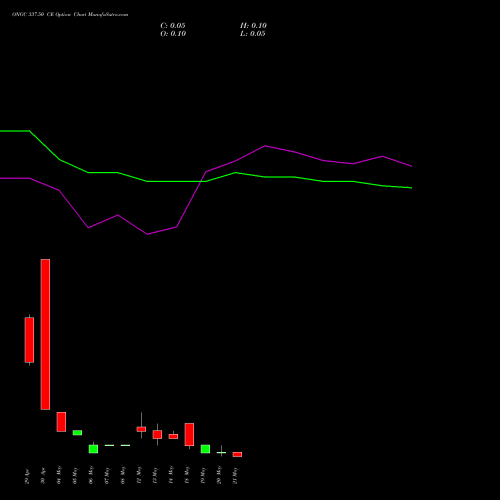
Task: Click the 06 May date label
Action: click(x=91, y=475)
